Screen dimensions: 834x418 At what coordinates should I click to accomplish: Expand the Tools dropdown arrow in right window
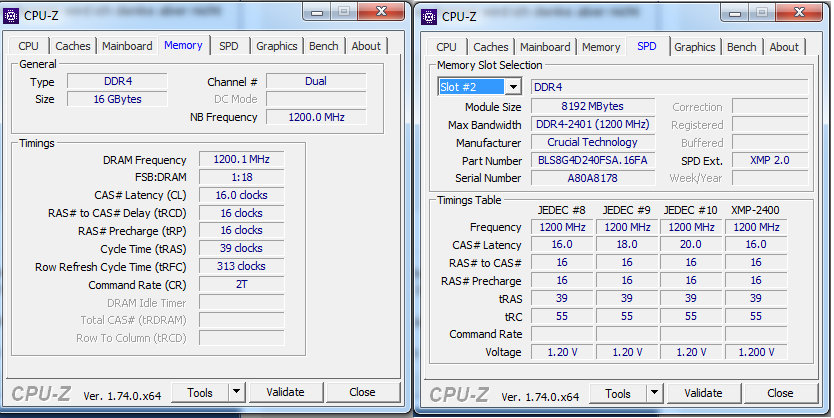[654, 394]
